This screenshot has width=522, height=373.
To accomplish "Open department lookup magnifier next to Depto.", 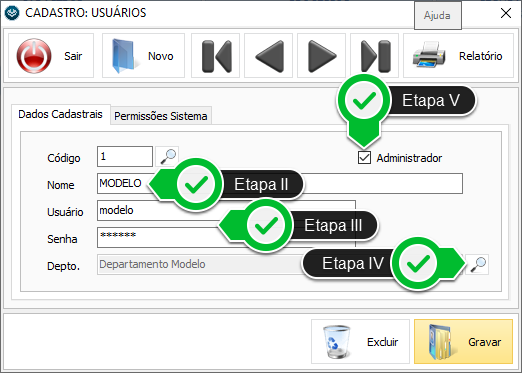I will [477, 265].
